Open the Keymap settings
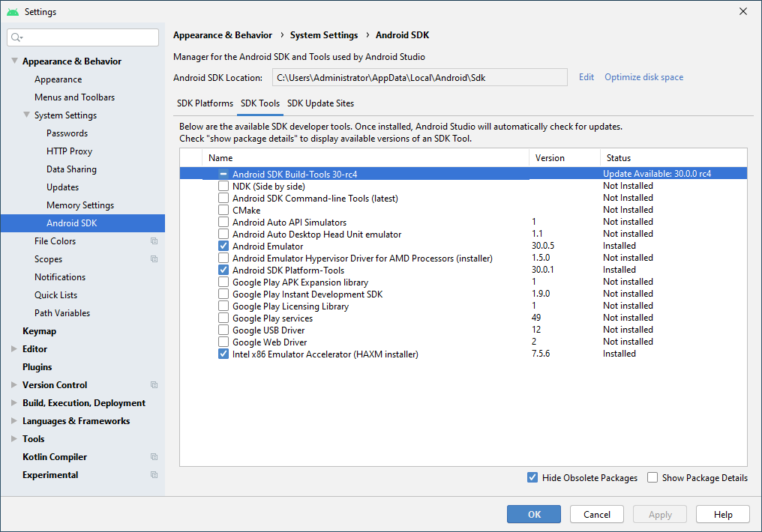The height and width of the screenshot is (532, 762). [39, 331]
